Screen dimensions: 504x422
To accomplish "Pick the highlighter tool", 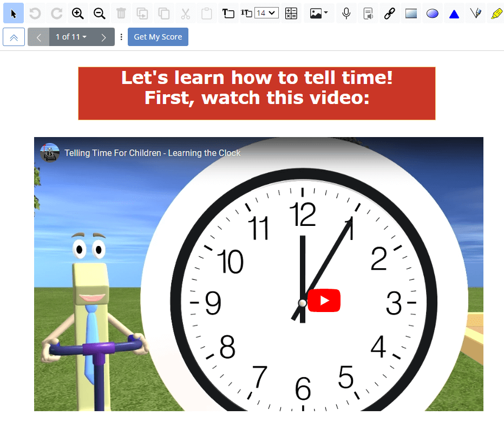I will coord(497,13).
